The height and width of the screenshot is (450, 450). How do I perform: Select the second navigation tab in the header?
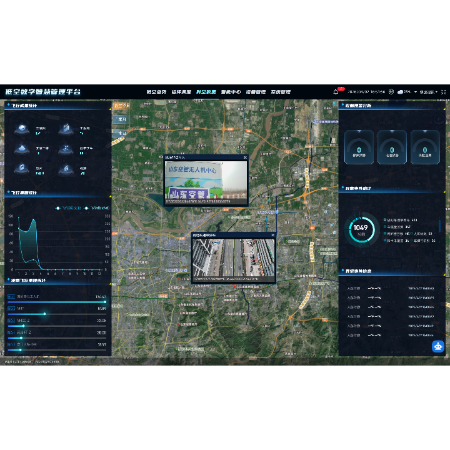[x=181, y=92]
